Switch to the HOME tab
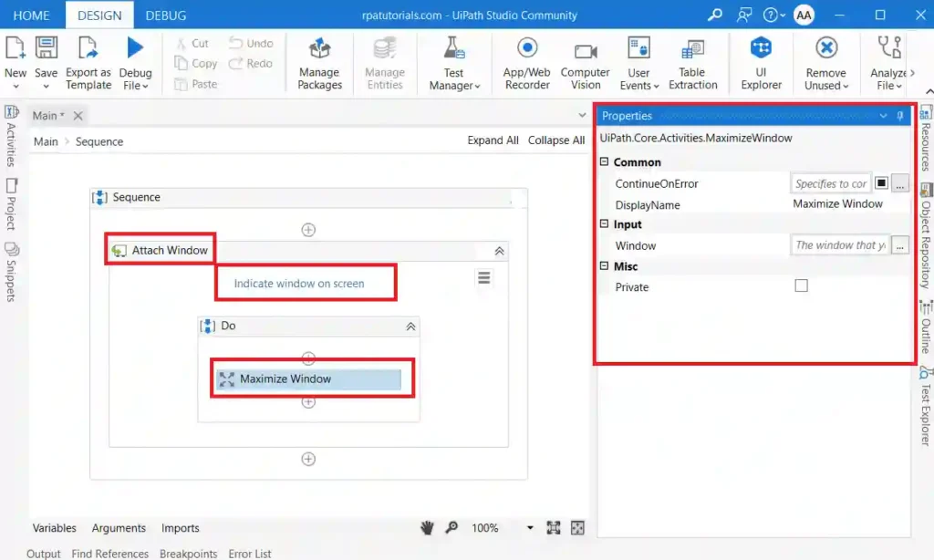Screen dimensions: 934x560 point(31,15)
